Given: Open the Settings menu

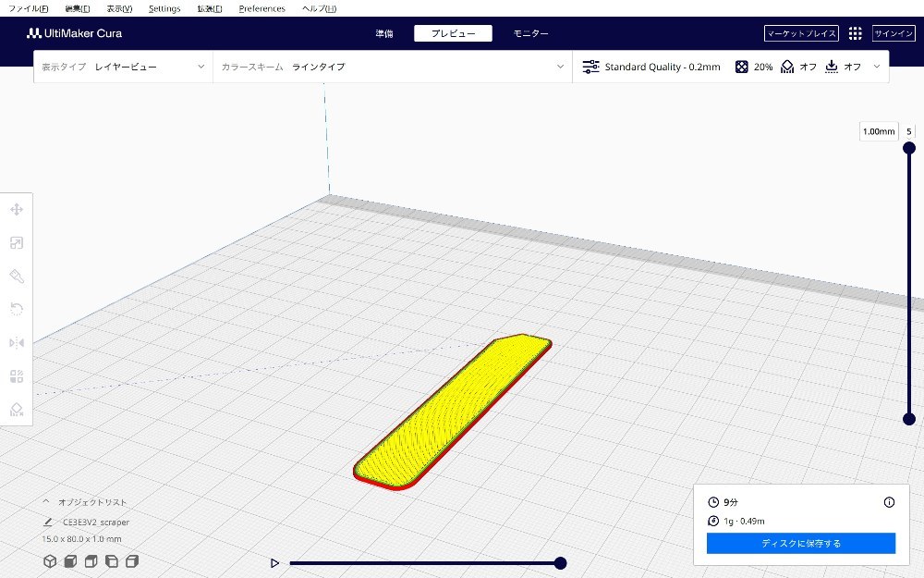Looking at the screenshot, I should click(164, 8).
